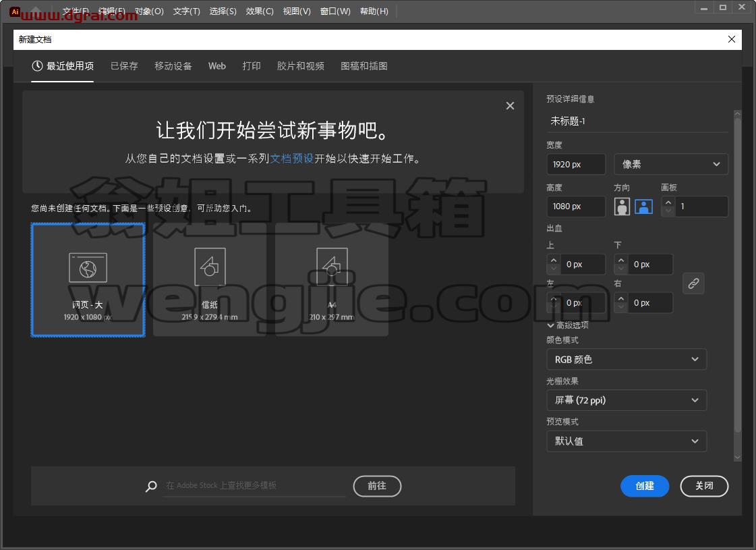Open the RGB 颜色 color mode dropdown
This screenshot has height=550, width=756.
click(627, 360)
